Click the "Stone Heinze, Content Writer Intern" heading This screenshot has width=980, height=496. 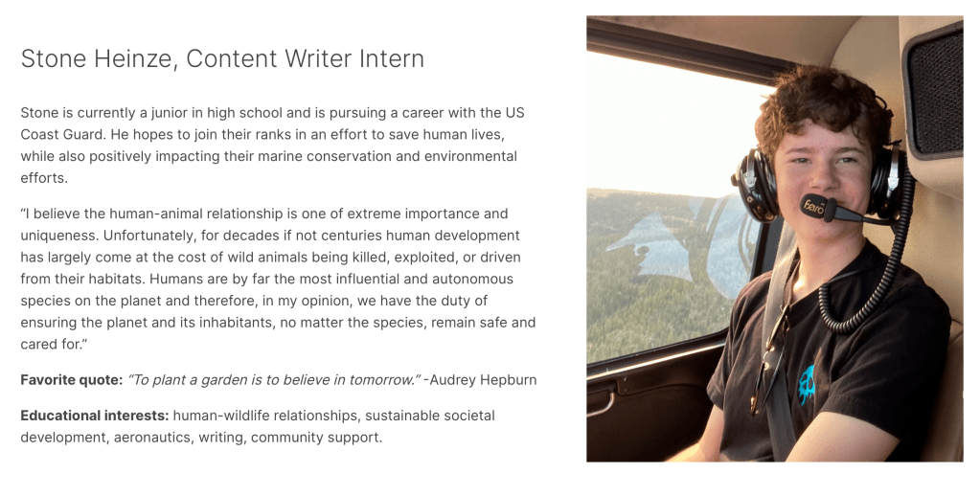coord(222,58)
